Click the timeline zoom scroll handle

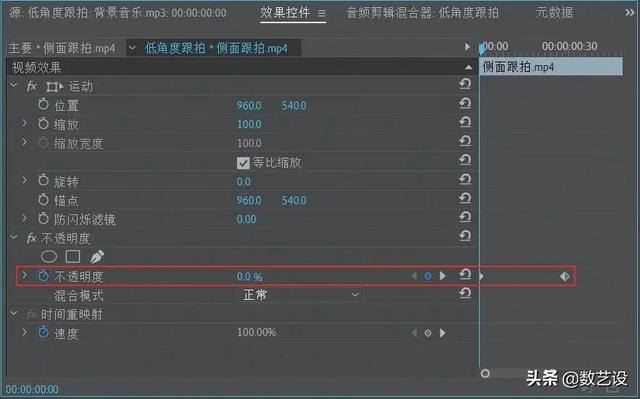pos(485,373)
